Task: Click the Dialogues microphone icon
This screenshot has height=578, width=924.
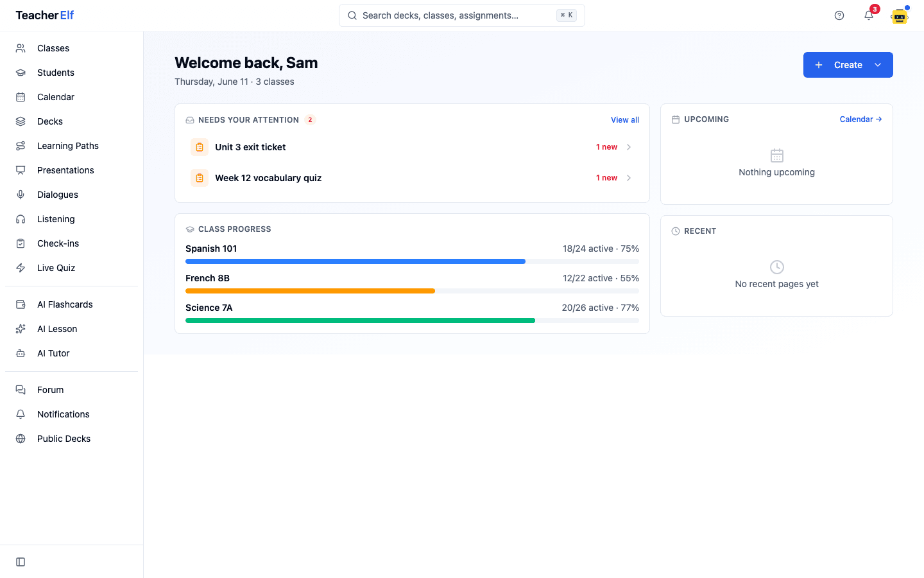Action: coord(21,195)
